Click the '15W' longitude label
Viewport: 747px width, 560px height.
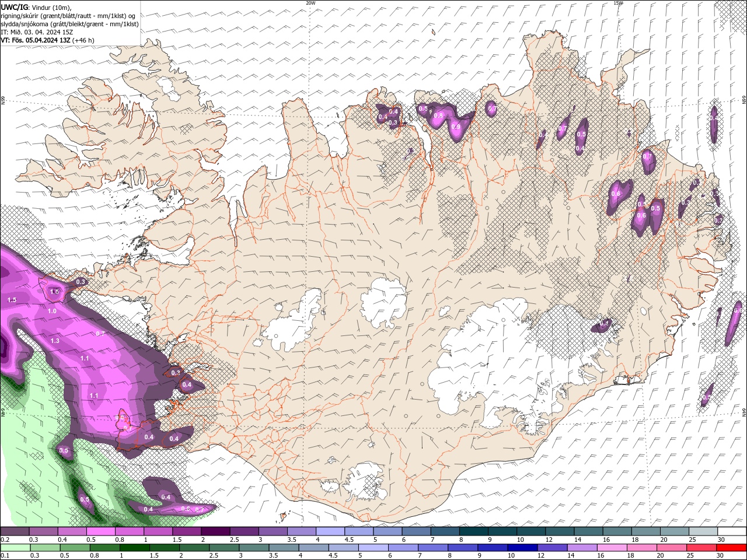pos(618,3)
